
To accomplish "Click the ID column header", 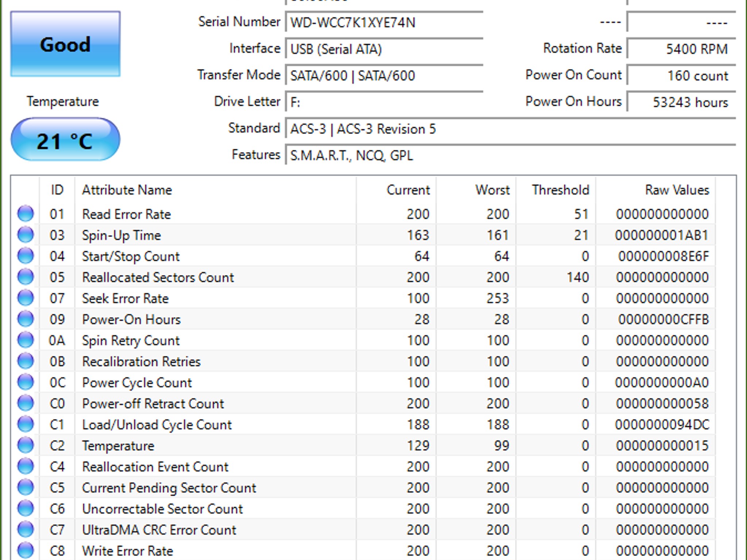I will (57, 190).
